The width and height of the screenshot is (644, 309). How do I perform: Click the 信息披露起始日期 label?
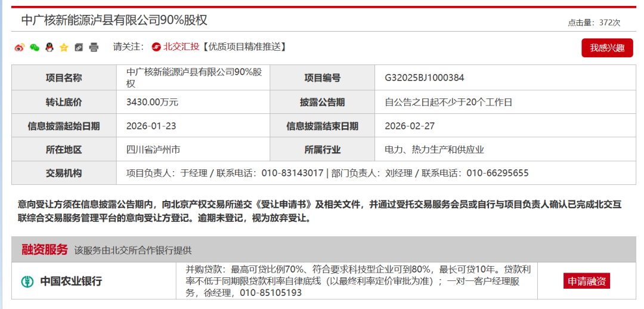pos(64,126)
